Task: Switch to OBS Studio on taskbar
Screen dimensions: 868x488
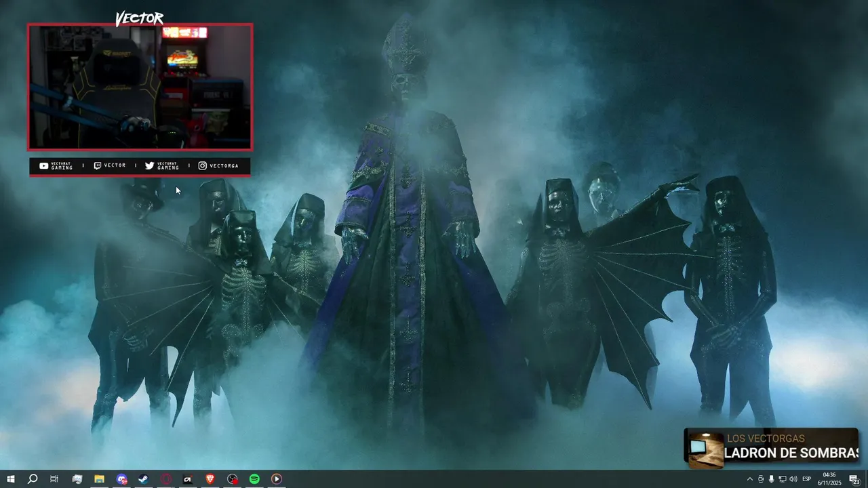Action: tap(233, 479)
